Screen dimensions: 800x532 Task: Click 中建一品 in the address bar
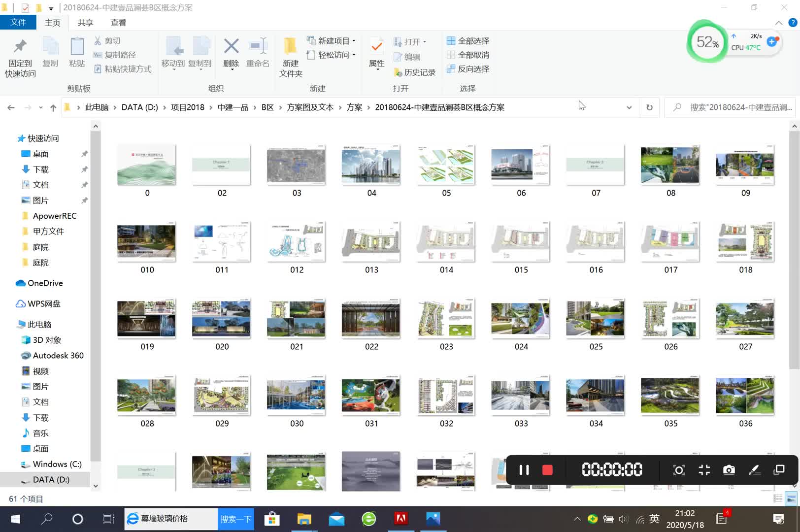232,107
